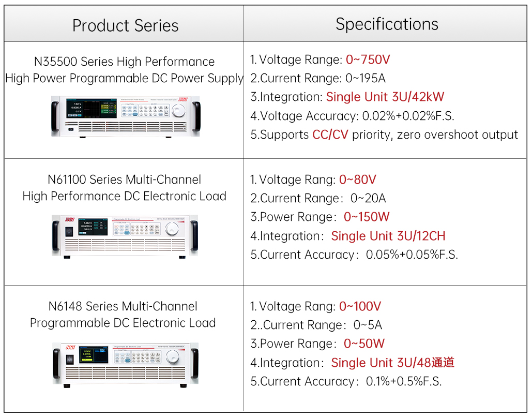
Task: Click the N61100 Series Multi-Channel title
Action: coord(124,180)
